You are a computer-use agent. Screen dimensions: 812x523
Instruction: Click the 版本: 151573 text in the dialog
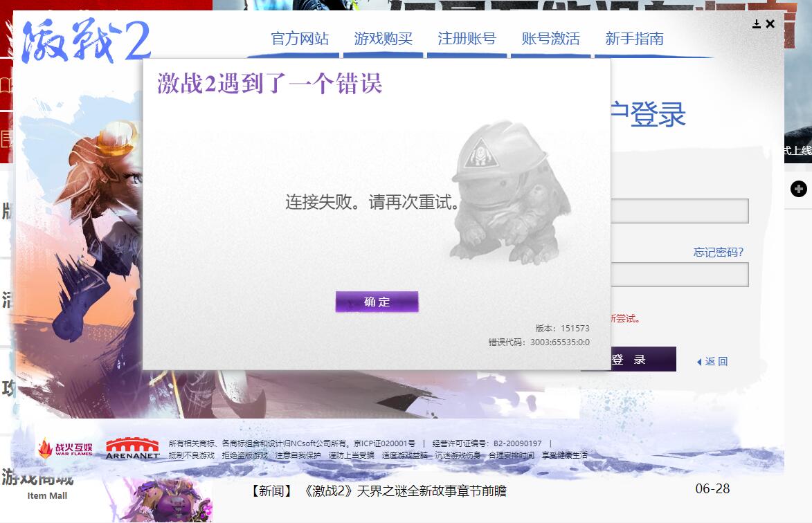point(562,328)
